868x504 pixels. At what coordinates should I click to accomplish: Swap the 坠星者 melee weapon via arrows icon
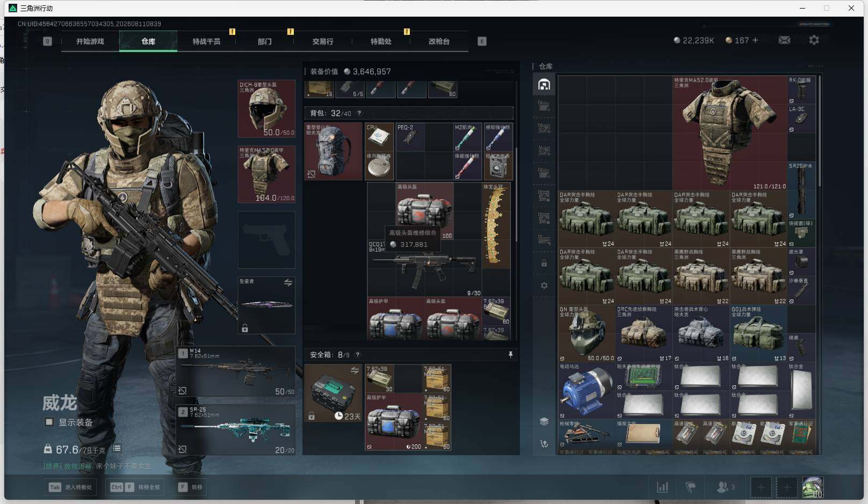(x=288, y=282)
